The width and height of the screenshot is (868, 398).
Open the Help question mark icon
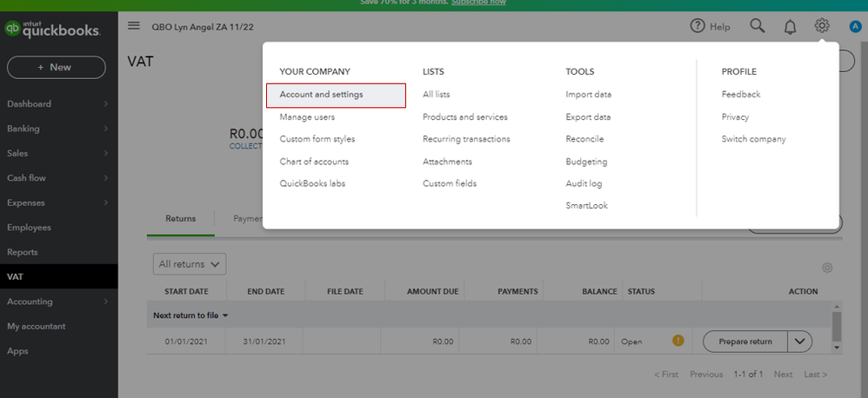(x=698, y=25)
